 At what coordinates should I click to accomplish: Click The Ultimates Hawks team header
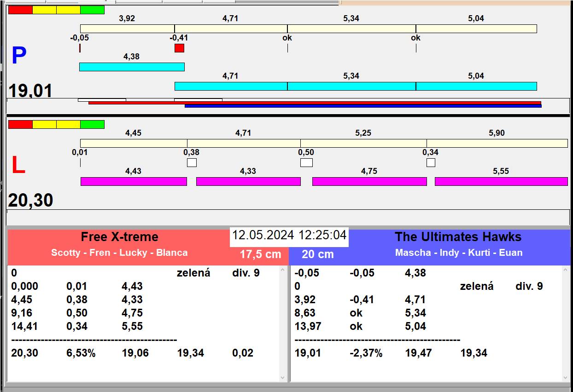tap(458, 237)
